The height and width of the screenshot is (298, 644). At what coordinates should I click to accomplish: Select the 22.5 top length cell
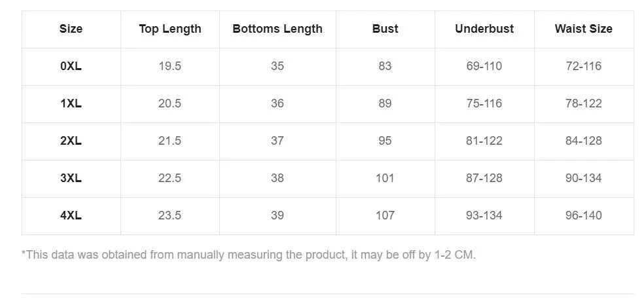pyautogui.click(x=170, y=178)
